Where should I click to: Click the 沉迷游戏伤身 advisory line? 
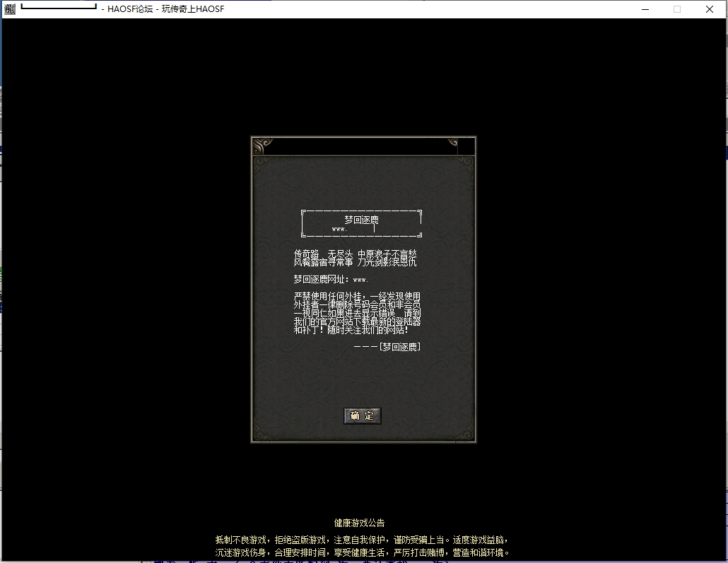click(x=362, y=553)
